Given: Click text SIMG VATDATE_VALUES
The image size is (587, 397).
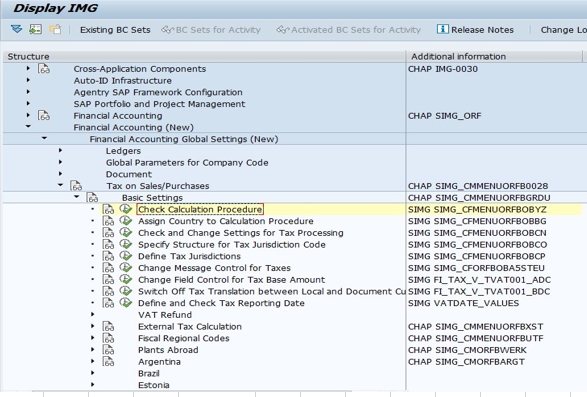Looking at the screenshot, I should [463, 303].
